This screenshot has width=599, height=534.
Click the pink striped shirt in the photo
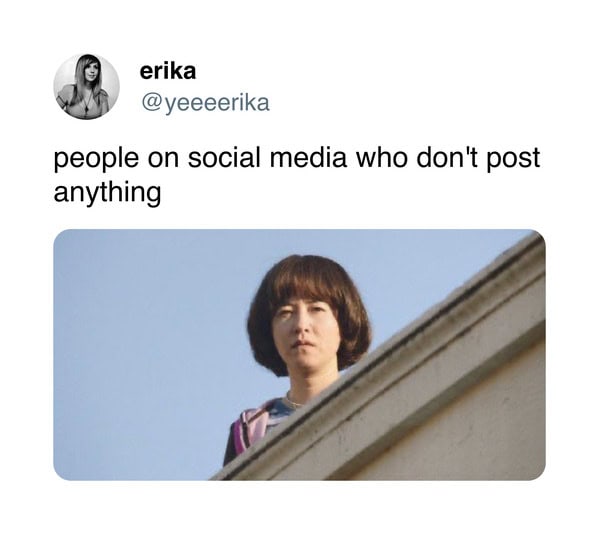point(250,430)
